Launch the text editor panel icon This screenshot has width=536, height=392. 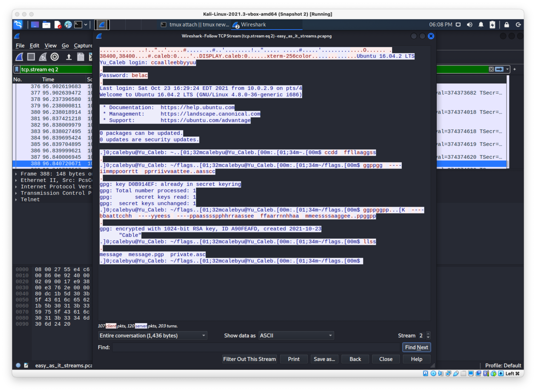pos(58,25)
